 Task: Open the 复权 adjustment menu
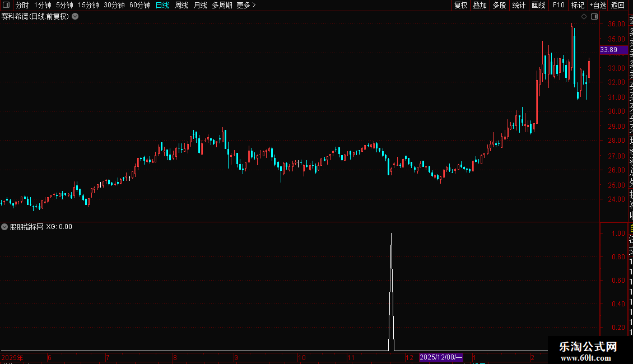(460, 5)
